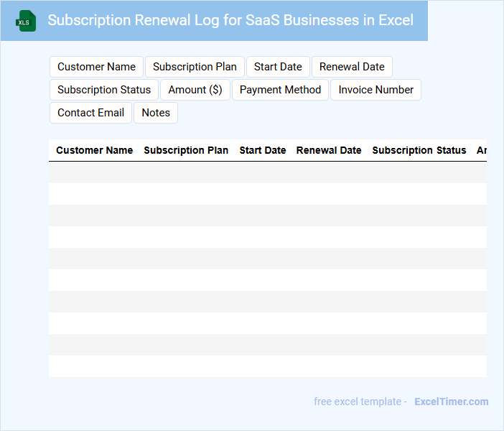Click the green XLS file icon

(x=26, y=21)
